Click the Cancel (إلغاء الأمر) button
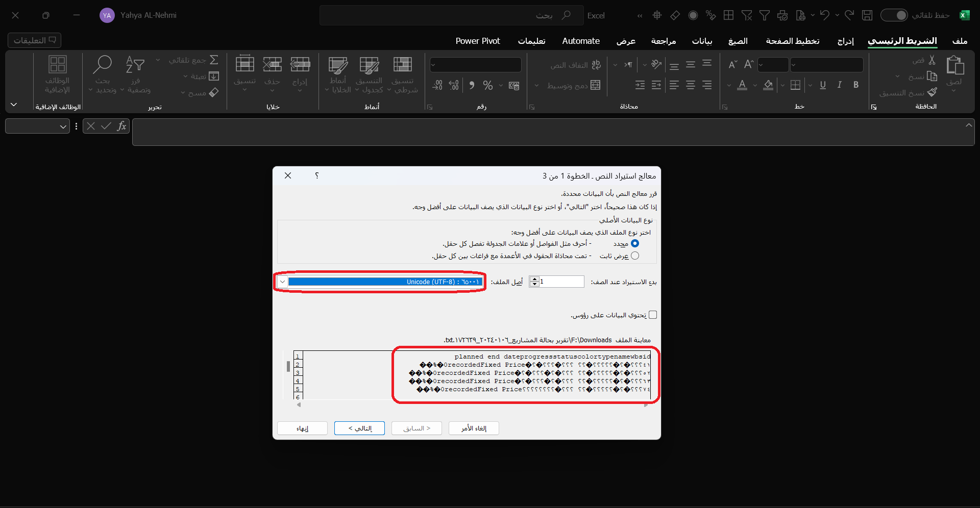The height and width of the screenshot is (508, 980). pyautogui.click(x=474, y=428)
